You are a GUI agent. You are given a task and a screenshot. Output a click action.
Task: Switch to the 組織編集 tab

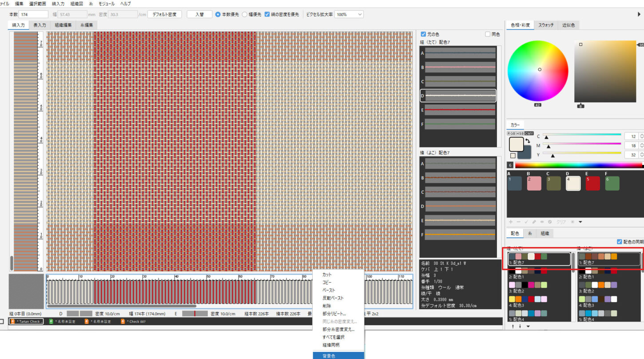pyautogui.click(x=63, y=25)
